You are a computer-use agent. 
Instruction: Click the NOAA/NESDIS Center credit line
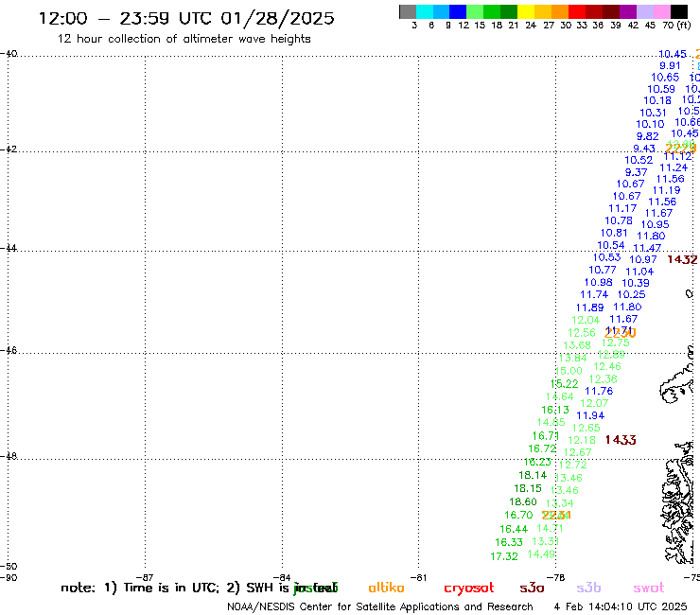click(380, 606)
